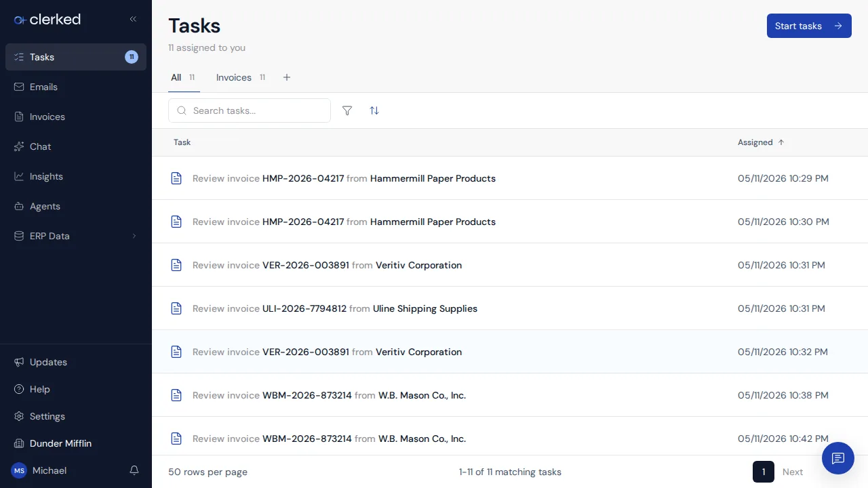Open Insights from the sidebar
The image size is (868, 488).
tap(76, 176)
